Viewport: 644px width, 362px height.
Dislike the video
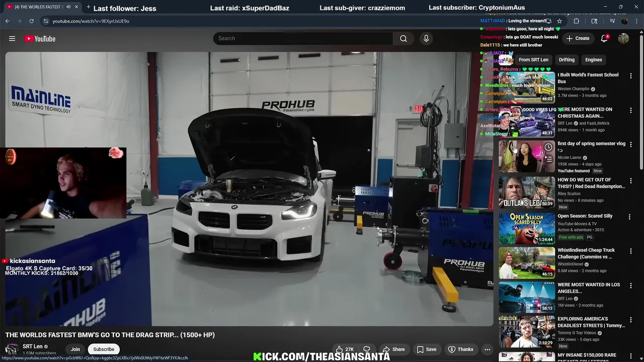coord(367,349)
